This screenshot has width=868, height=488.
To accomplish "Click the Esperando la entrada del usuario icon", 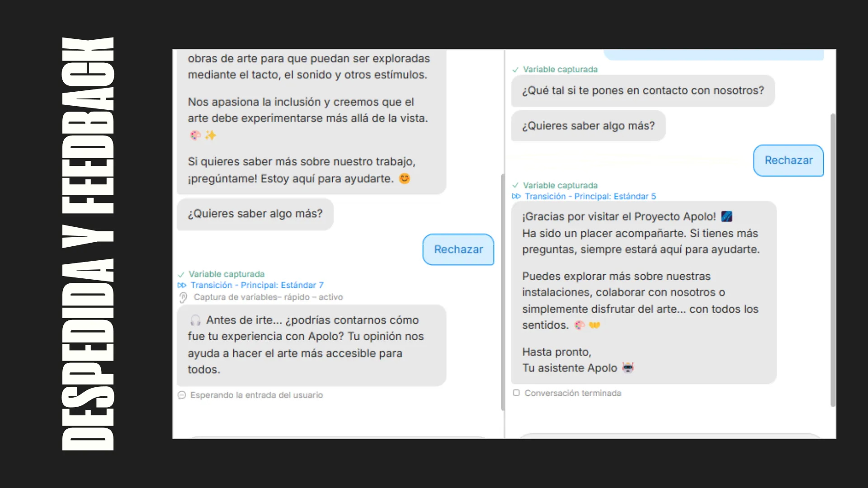I will click(x=182, y=395).
